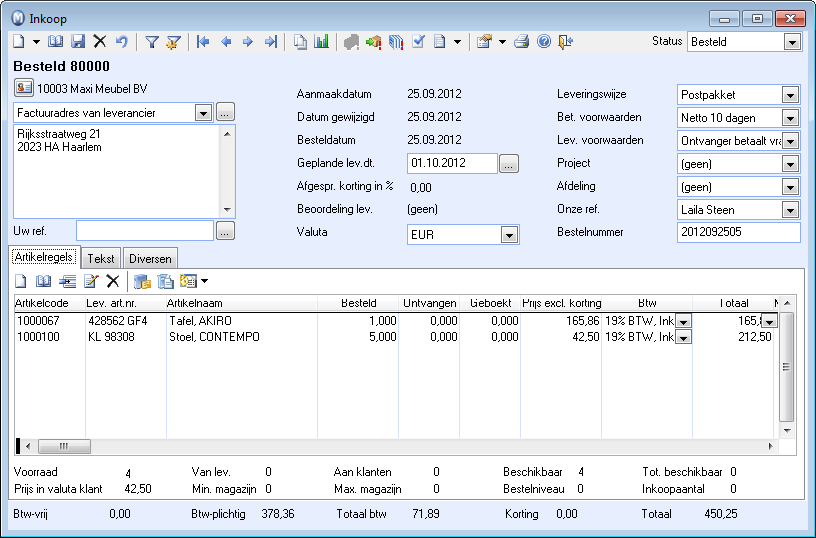
Task: Click the Save (floppy disk) toolbar icon
Action: 77,42
